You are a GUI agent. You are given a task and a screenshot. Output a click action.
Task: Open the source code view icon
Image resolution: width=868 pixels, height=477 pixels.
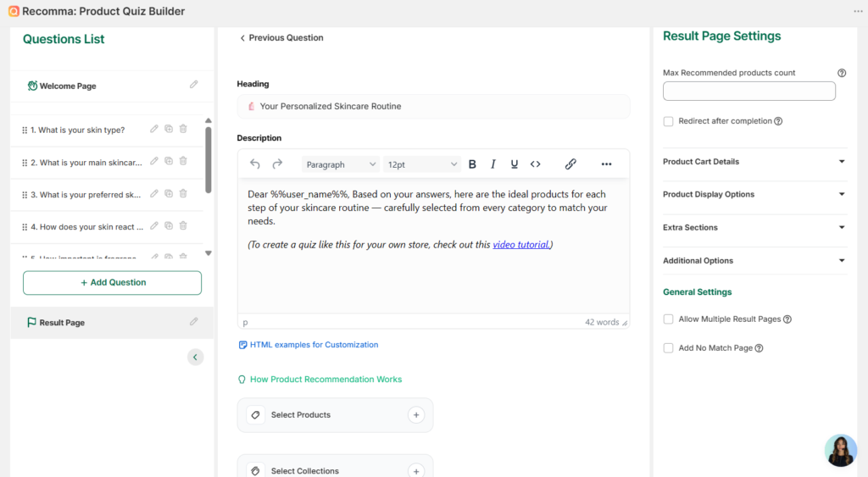[x=536, y=164]
